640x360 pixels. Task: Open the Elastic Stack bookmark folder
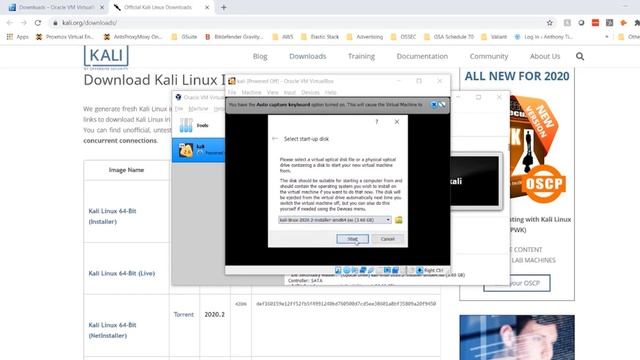320,37
